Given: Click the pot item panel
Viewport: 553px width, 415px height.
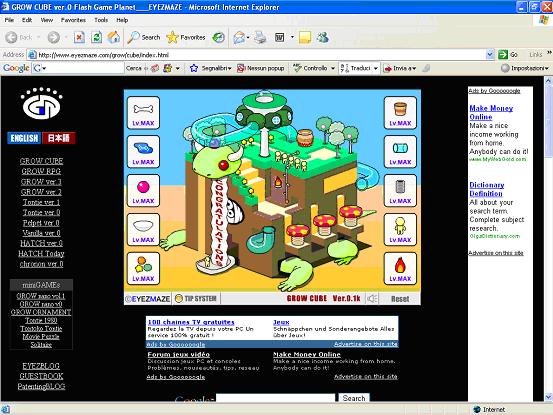Looking at the screenshot, I should (400, 113).
